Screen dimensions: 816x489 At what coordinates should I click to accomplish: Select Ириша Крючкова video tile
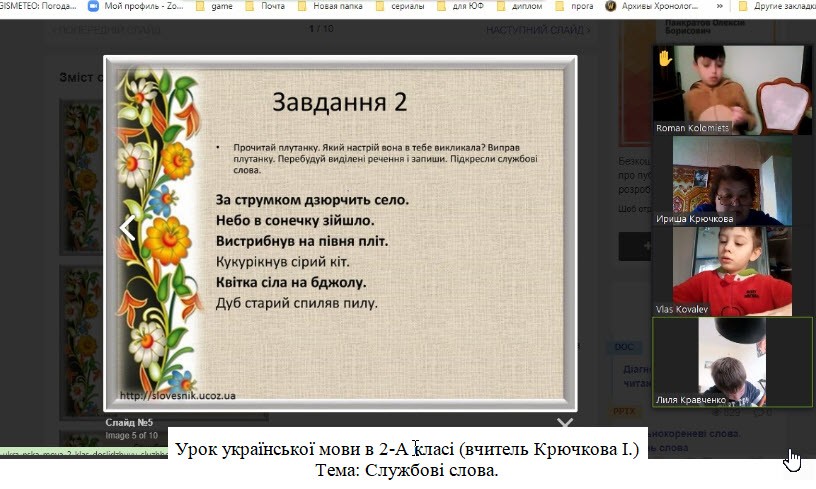732,180
